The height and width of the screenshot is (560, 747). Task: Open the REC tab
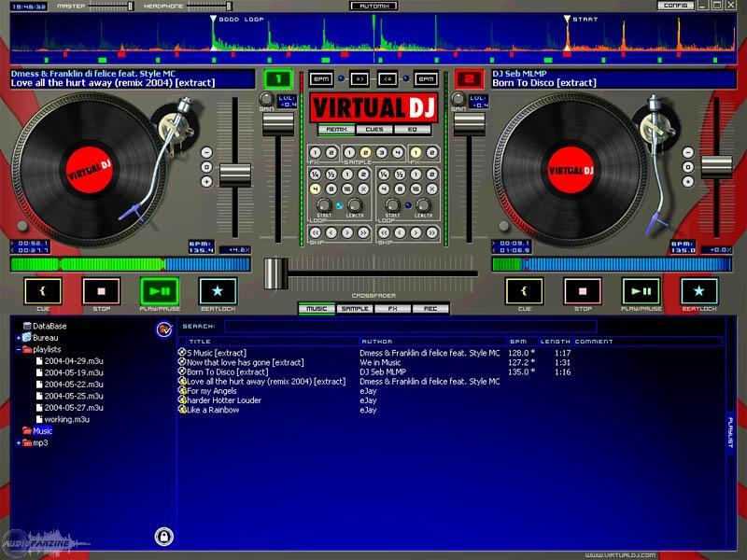430,309
